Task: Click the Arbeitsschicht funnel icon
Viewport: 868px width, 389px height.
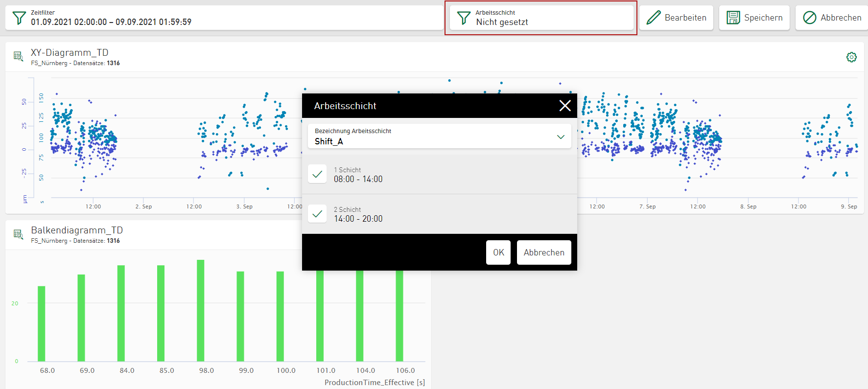Action: [464, 18]
